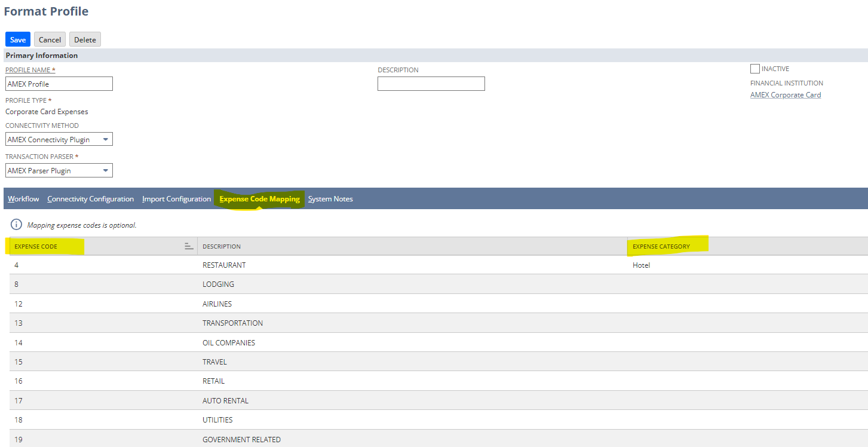The width and height of the screenshot is (868, 447).
Task: View the System Notes tab
Action: click(x=330, y=198)
